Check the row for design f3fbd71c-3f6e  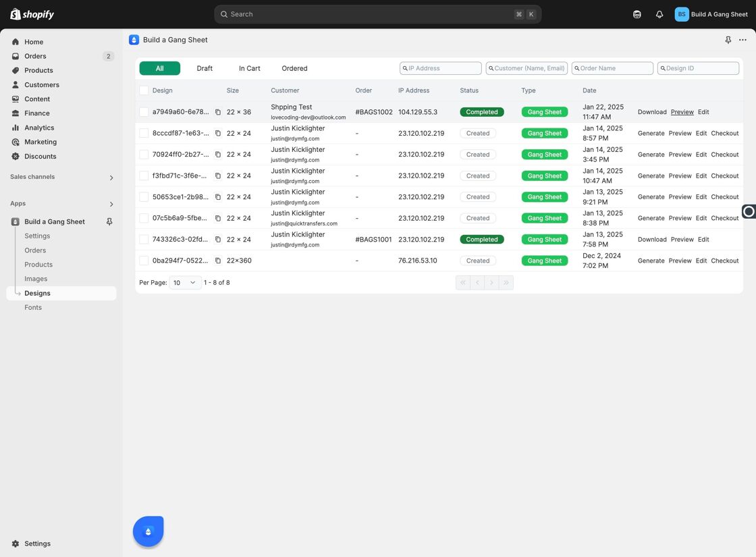[x=144, y=176]
